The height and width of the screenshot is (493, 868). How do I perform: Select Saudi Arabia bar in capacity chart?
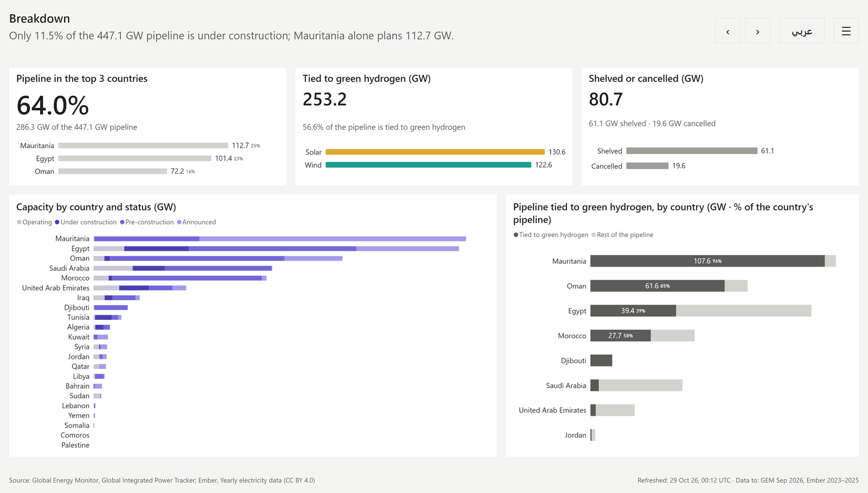183,268
